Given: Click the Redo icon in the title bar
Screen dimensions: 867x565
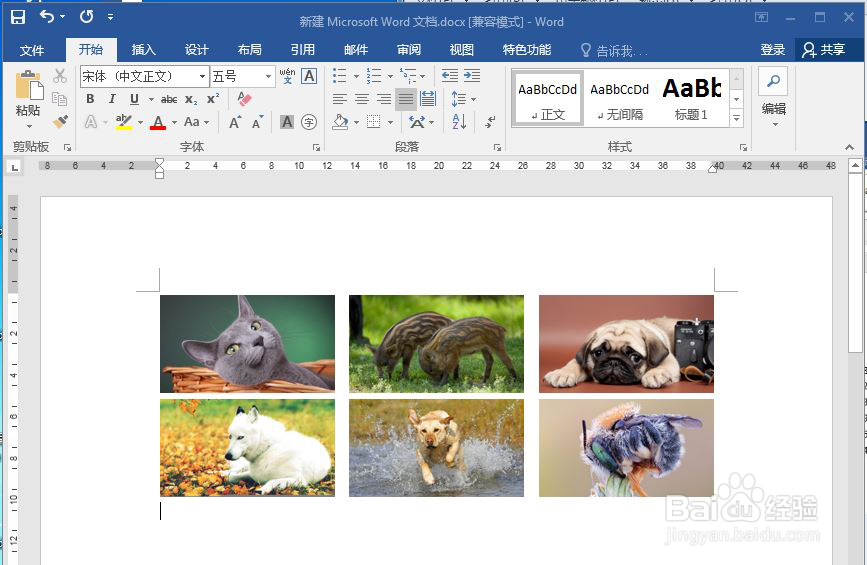Looking at the screenshot, I should click(86, 17).
